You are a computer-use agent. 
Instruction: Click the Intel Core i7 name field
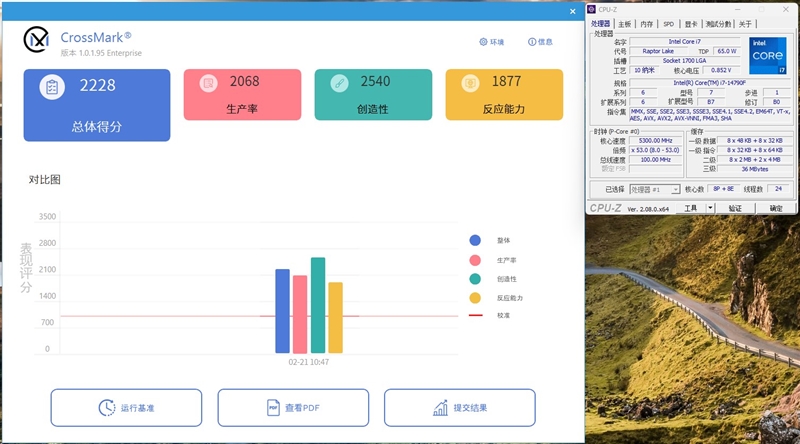coord(685,41)
